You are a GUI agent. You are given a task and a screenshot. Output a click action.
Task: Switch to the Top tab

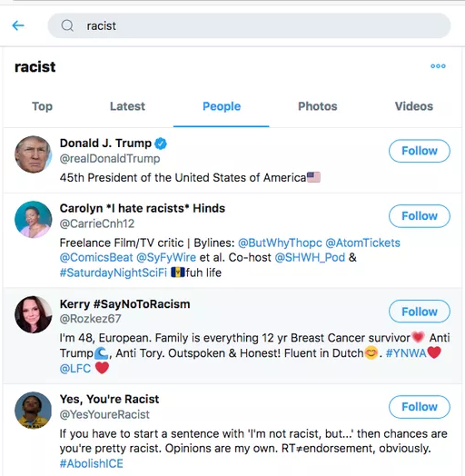[x=42, y=106]
